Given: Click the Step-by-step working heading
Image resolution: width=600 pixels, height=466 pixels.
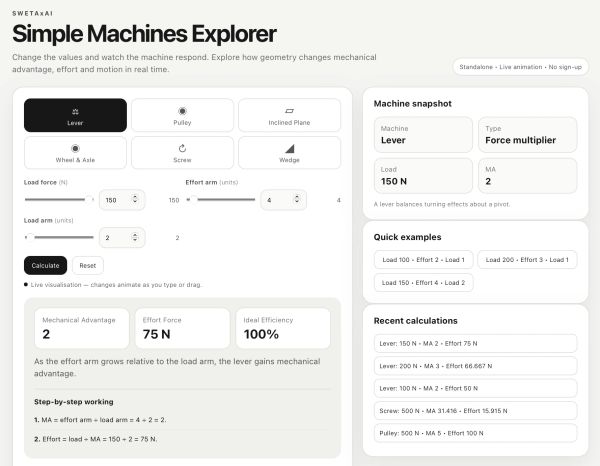Looking at the screenshot, I should point(73,402).
